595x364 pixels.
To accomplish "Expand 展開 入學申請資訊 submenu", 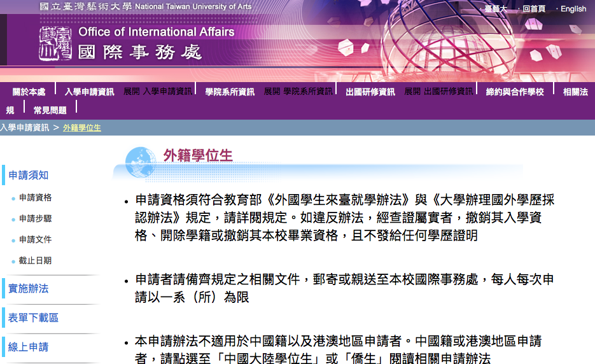I will (158, 92).
